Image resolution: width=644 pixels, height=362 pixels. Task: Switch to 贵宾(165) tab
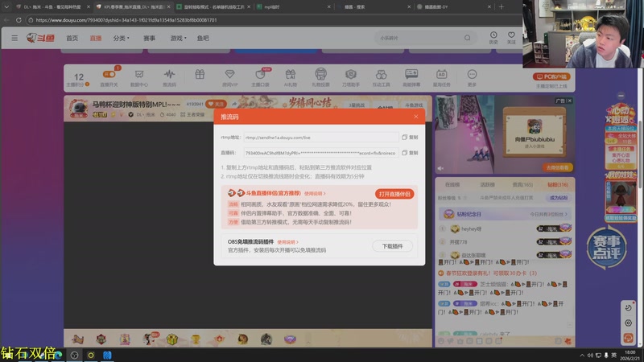click(522, 185)
